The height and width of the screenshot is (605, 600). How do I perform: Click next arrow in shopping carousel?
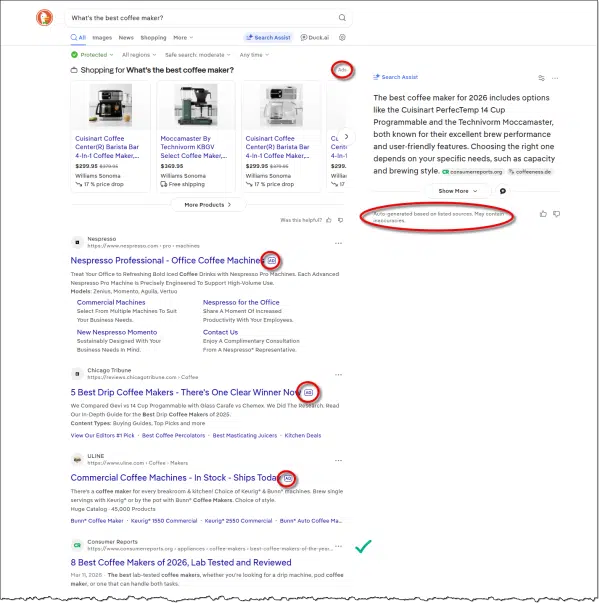346,137
